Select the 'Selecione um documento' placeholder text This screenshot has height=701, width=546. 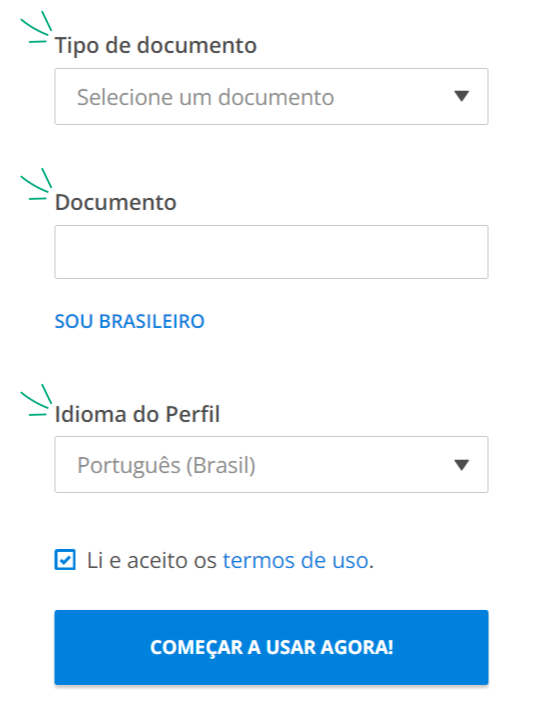[x=206, y=97]
